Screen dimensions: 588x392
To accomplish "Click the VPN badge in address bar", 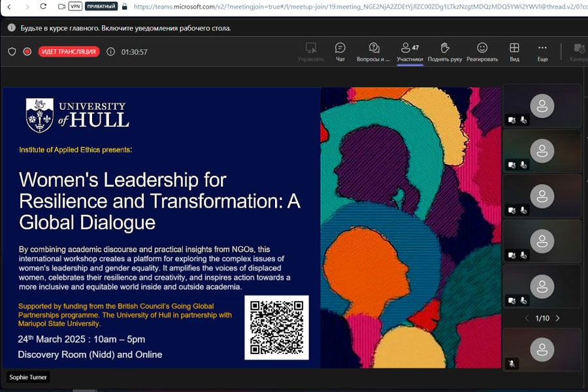I will (x=75, y=7).
